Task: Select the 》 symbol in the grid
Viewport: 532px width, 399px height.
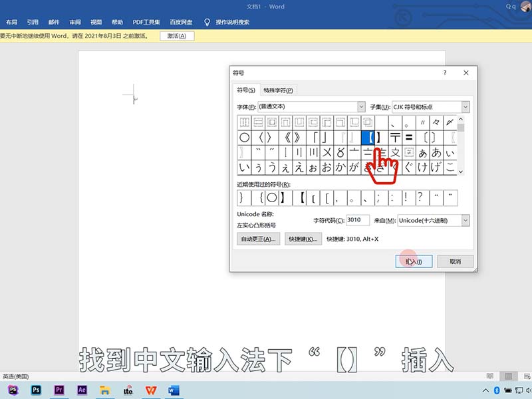Action: pos(299,138)
